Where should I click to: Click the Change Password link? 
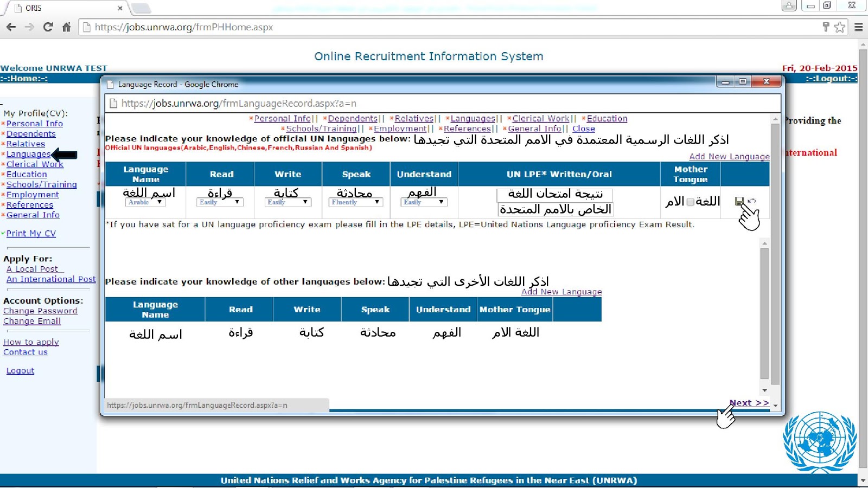coord(40,311)
